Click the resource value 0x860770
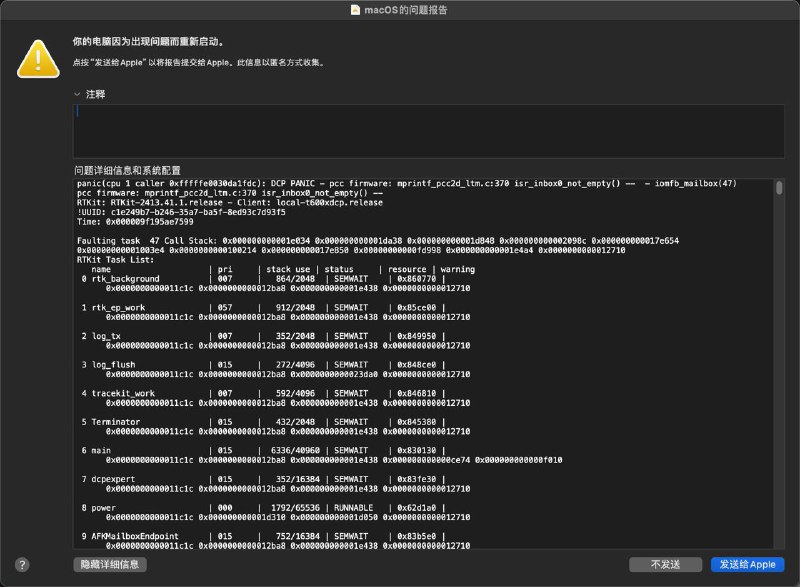 pos(417,279)
